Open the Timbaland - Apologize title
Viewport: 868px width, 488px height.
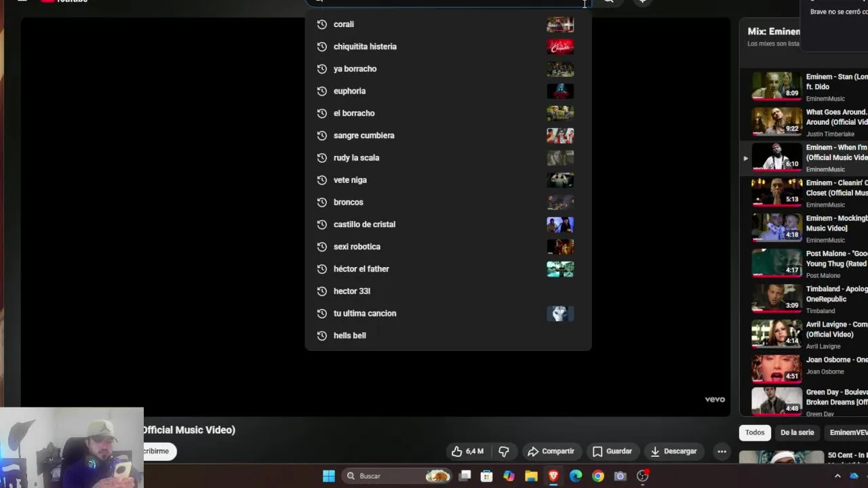(x=837, y=294)
